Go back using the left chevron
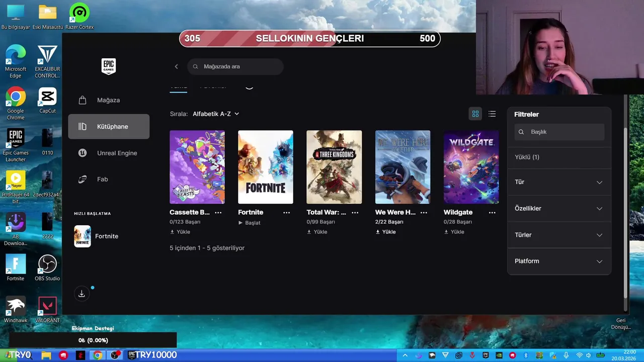644x362 pixels. pos(177,66)
